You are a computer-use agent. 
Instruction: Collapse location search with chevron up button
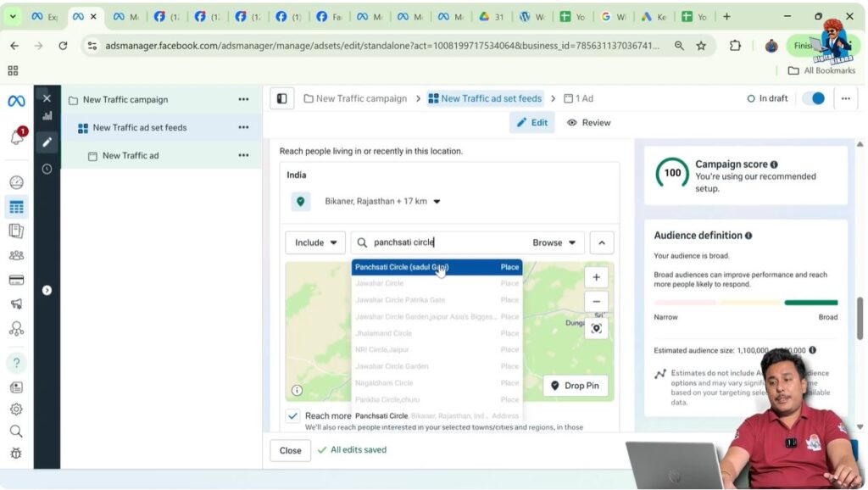(602, 242)
